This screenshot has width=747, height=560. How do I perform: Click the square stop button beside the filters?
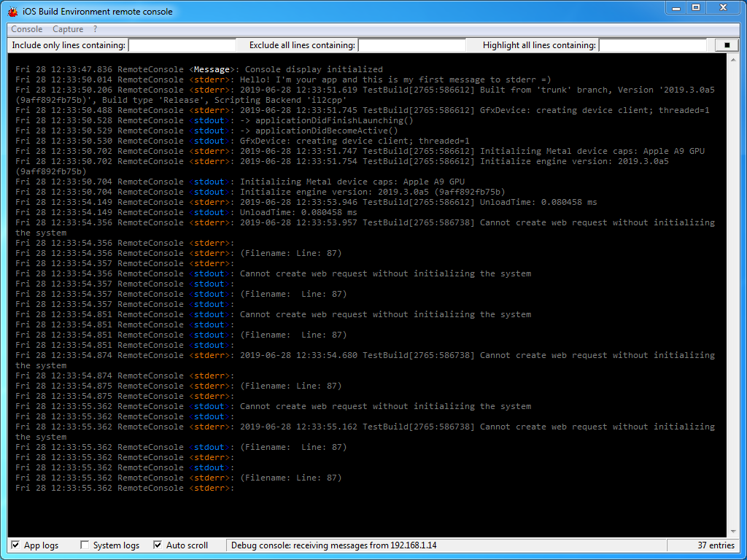tap(727, 45)
